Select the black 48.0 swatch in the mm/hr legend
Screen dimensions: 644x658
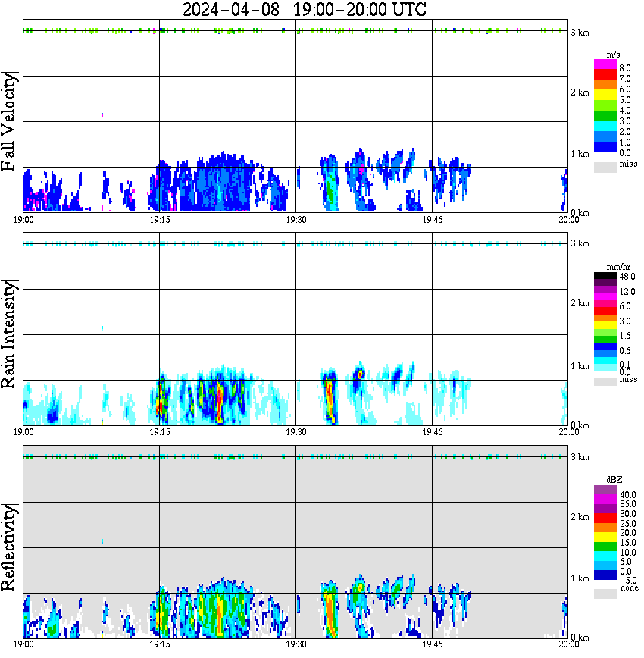605,276
